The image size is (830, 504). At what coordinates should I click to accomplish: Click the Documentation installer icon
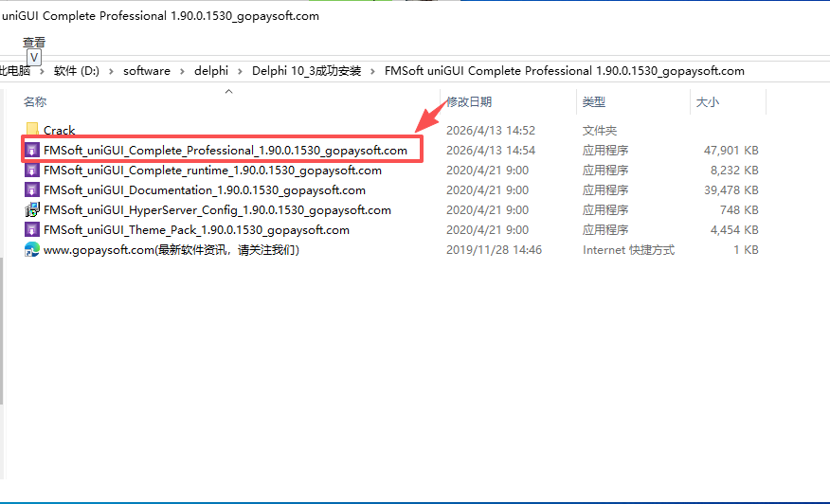(32, 190)
